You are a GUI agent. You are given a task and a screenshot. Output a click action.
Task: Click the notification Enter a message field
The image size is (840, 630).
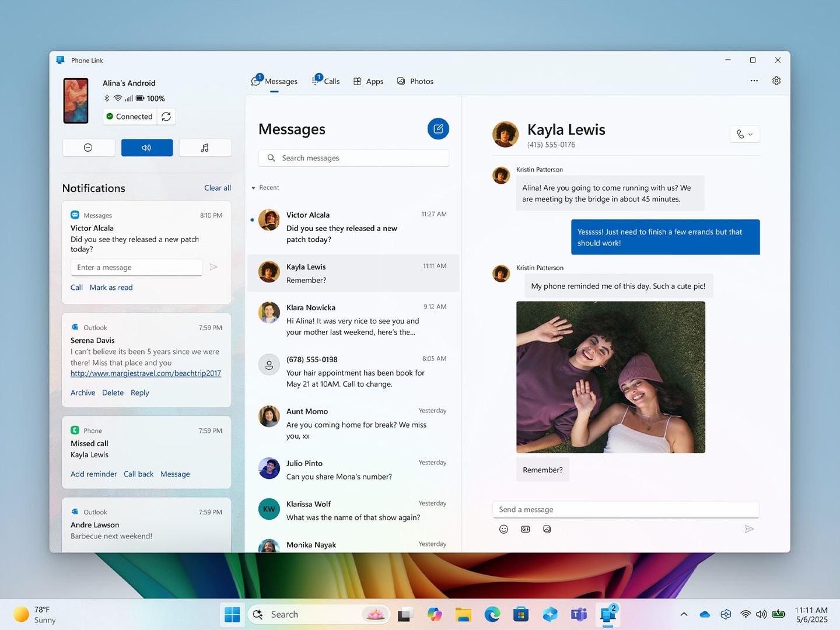pyautogui.click(x=136, y=267)
